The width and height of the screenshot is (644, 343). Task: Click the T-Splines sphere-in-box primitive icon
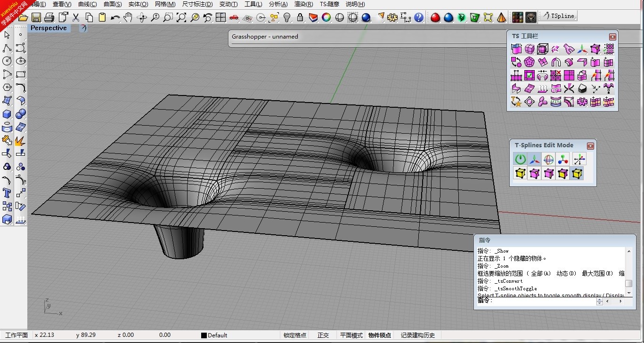[543, 49]
